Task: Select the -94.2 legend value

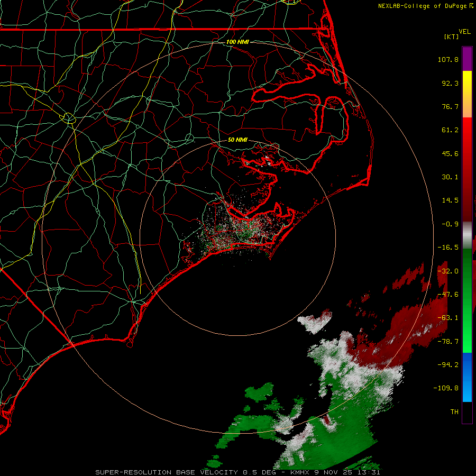Action: (x=448, y=365)
